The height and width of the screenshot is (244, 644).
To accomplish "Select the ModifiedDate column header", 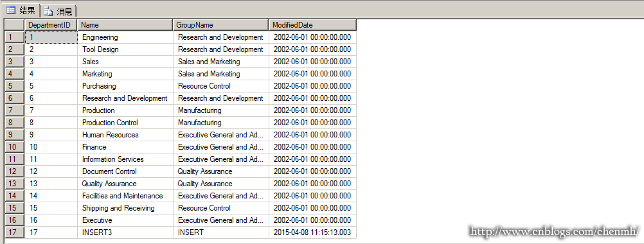I will pos(312,25).
